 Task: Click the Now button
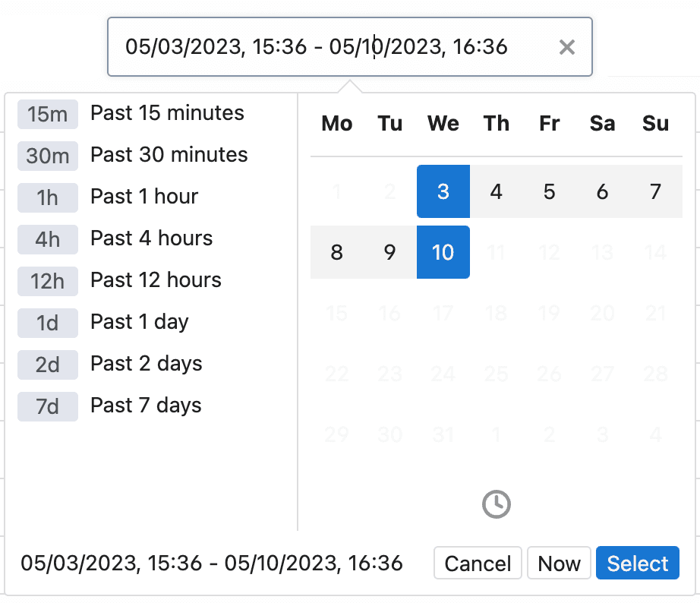[559, 564]
